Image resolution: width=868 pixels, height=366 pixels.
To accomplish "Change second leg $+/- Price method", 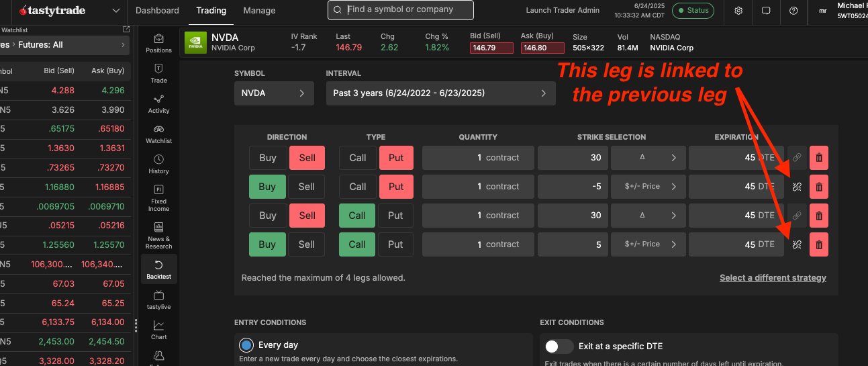I will tap(648, 187).
